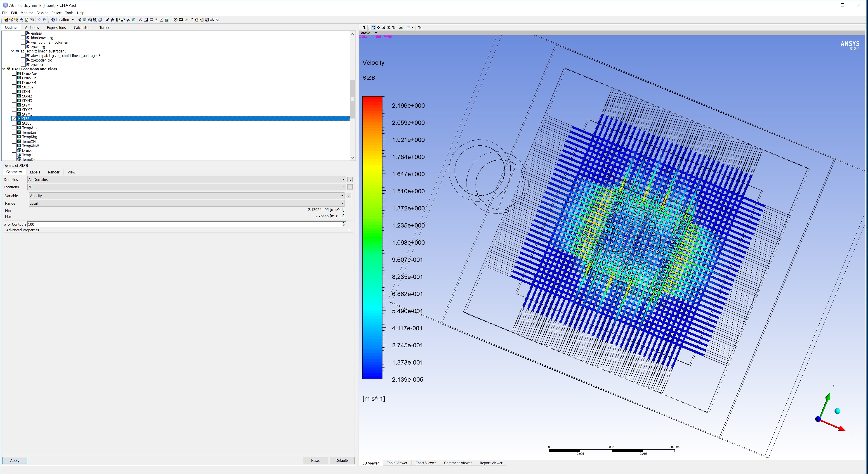Image resolution: width=868 pixels, height=474 pixels.
Task: Open the Timestep Selector clock icon
Action: click(x=176, y=20)
